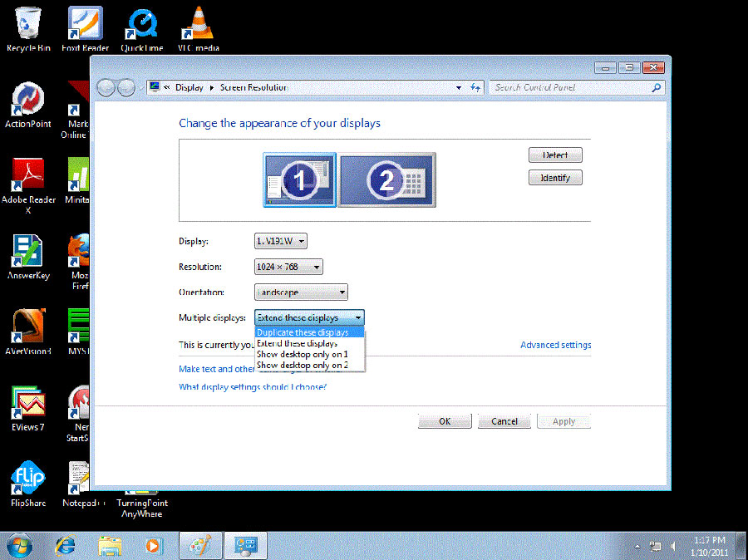Select monitor 2 display thumbnail
This screenshot has height=560, width=748.
tap(386, 179)
